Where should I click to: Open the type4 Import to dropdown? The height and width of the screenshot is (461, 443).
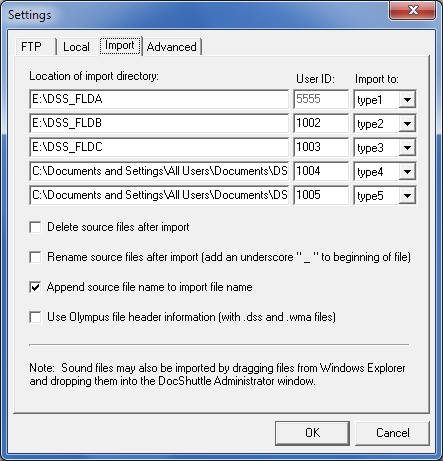pyautogui.click(x=407, y=171)
